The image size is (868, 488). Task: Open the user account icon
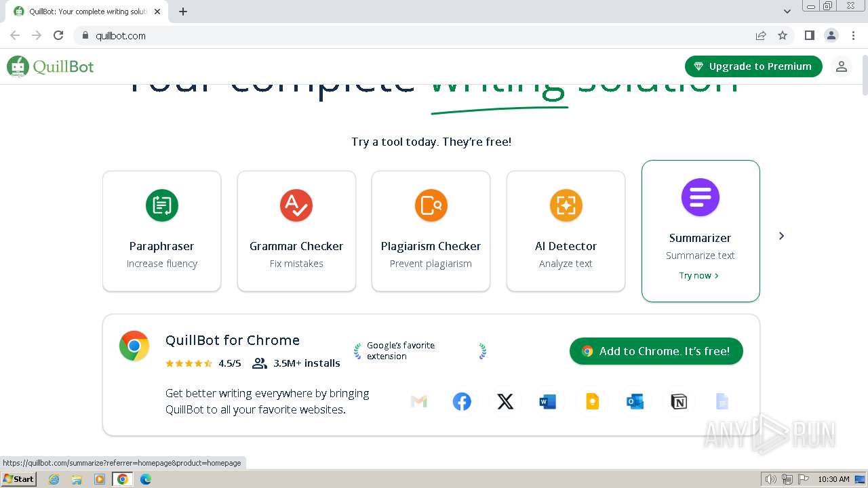[841, 66]
